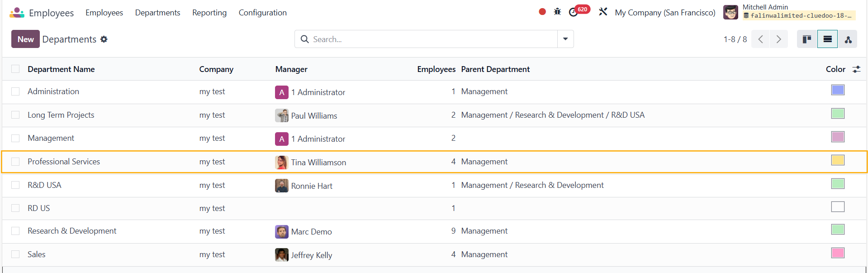Expand the search filter options dropdown

565,39
